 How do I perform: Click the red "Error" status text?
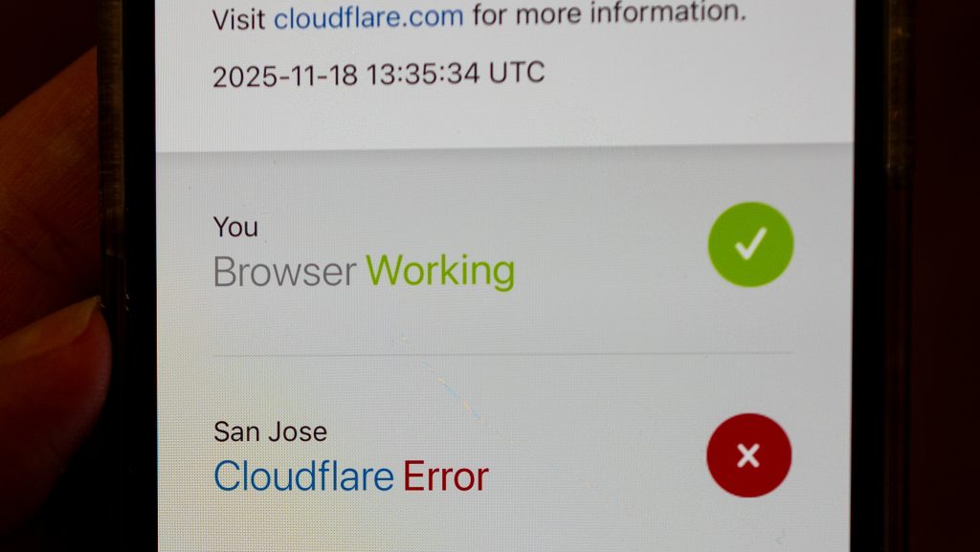[x=446, y=476]
